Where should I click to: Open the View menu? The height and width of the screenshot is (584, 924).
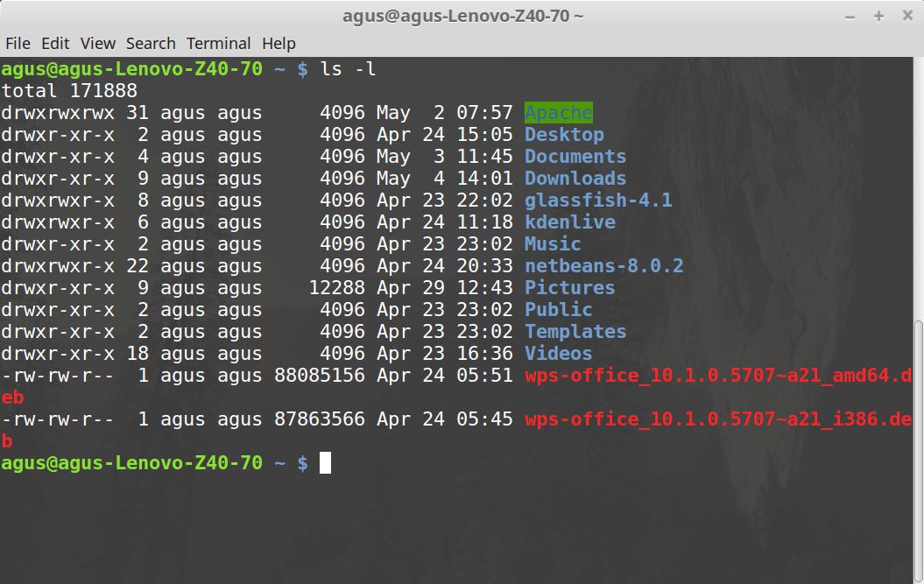point(97,43)
